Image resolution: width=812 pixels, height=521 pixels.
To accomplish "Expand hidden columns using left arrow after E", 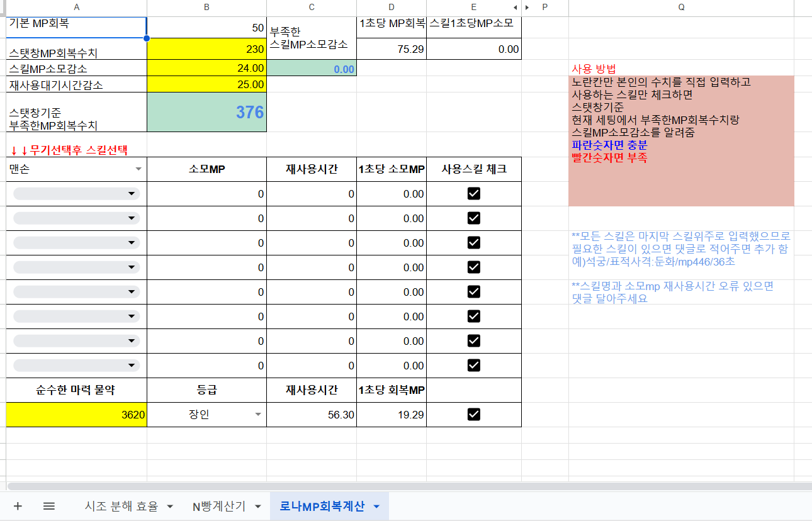I will [x=516, y=7].
